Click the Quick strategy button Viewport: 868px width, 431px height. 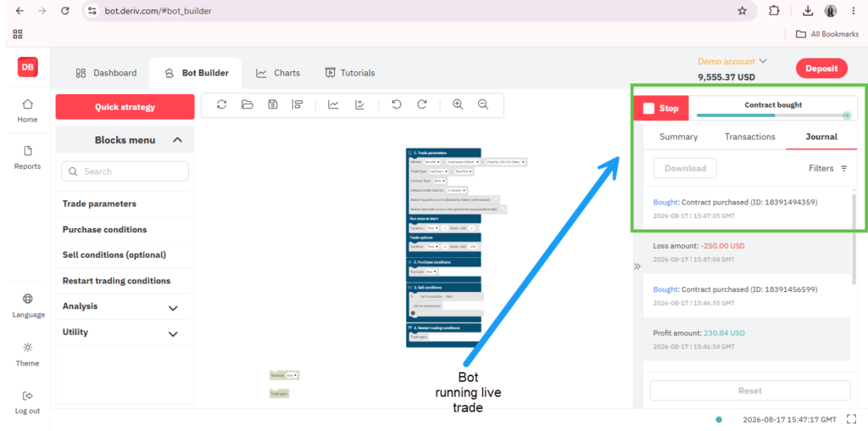(125, 107)
